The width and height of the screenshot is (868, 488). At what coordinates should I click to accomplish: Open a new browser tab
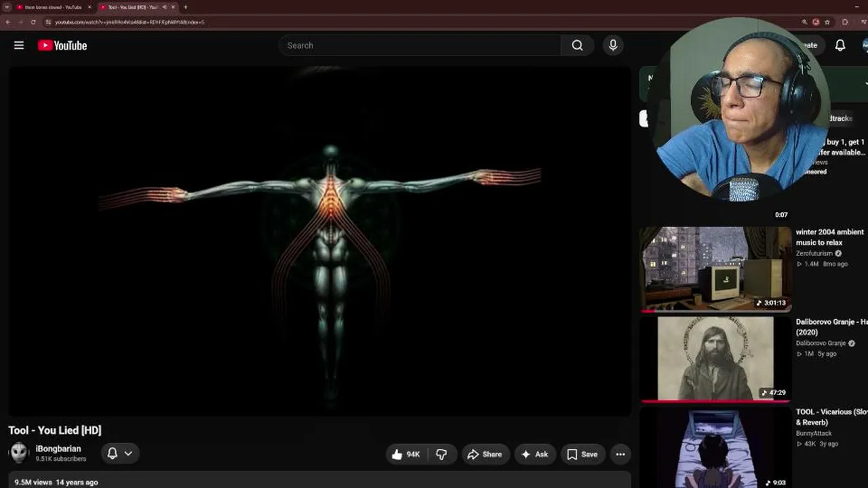click(x=185, y=7)
